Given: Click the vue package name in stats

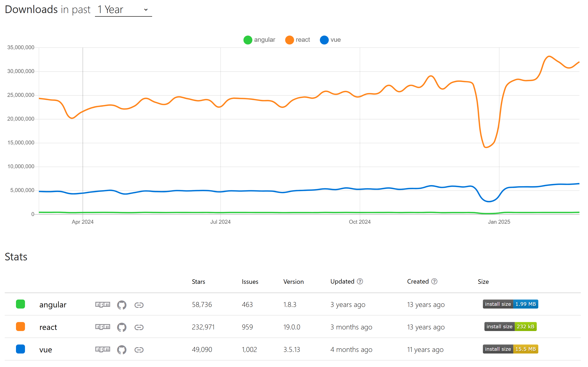Looking at the screenshot, I should tap(45, 350).
